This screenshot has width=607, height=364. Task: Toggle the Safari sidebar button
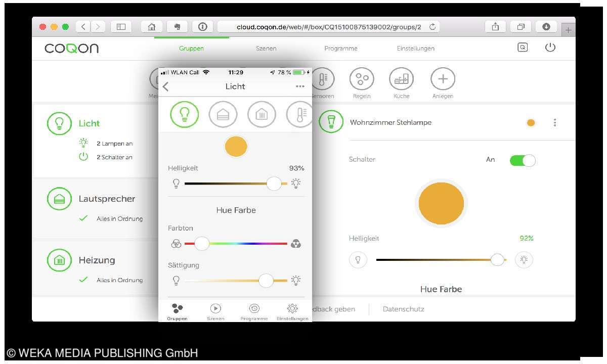click(121, 27)
